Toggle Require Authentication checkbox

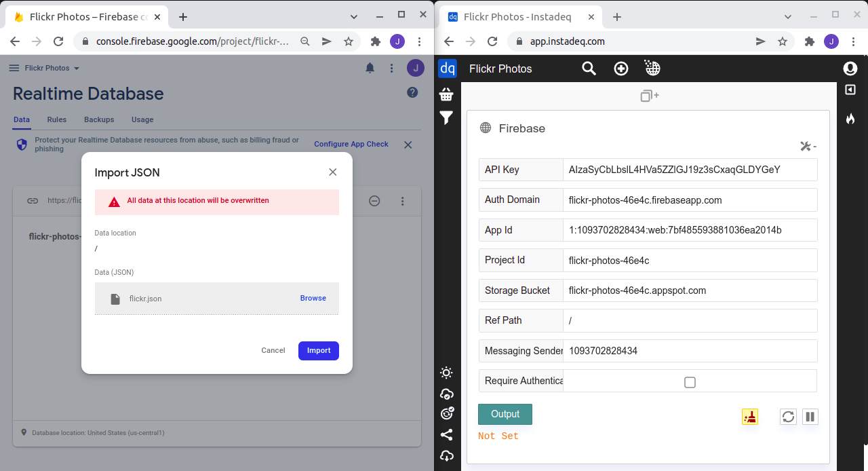(690, 382)
